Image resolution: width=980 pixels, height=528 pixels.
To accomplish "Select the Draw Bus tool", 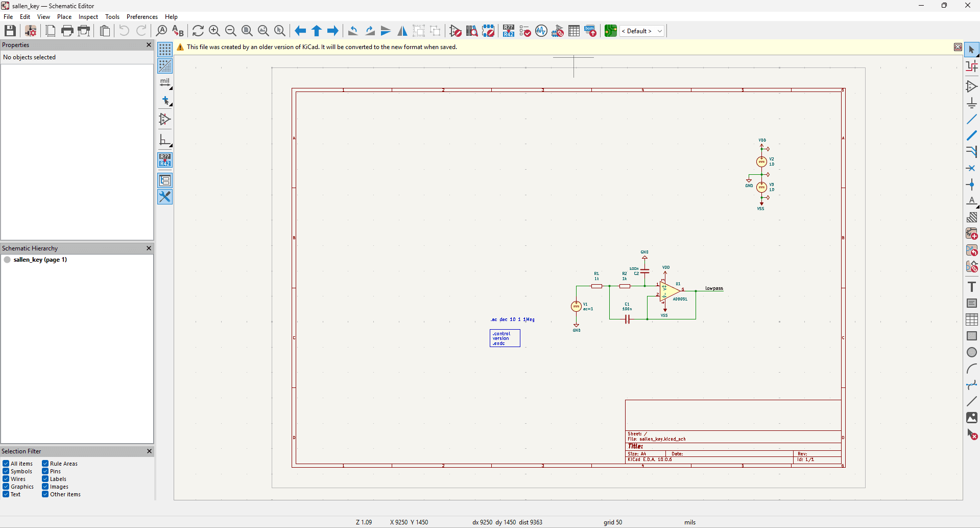I will [972, 136].
